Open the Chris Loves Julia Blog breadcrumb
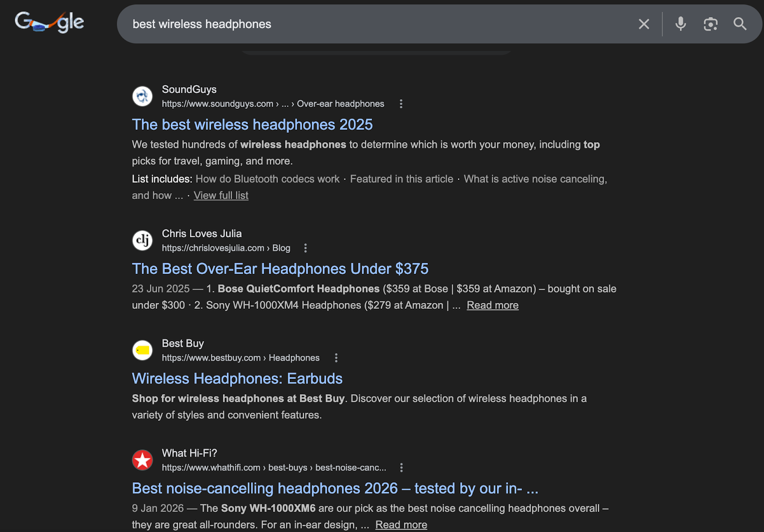 (281, 248)
